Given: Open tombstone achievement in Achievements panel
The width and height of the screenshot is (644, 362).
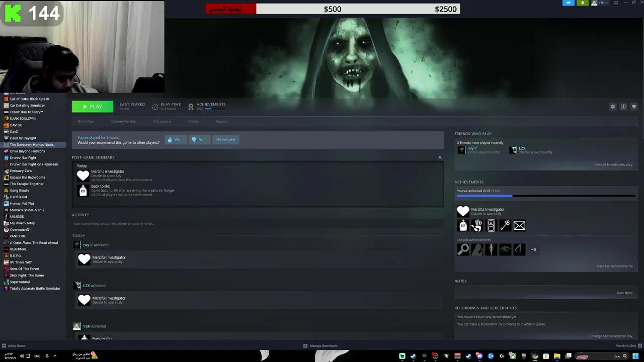Looking at the screenshot, I should [x=463, y=226].
